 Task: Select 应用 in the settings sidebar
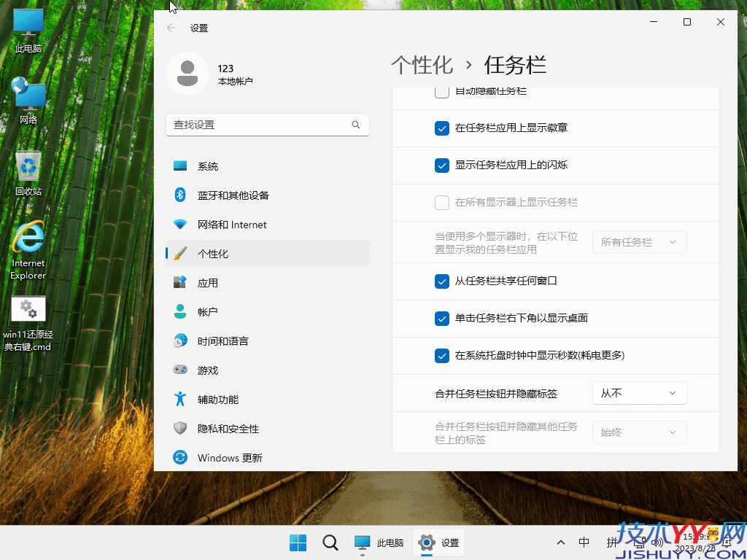point(208,282)
